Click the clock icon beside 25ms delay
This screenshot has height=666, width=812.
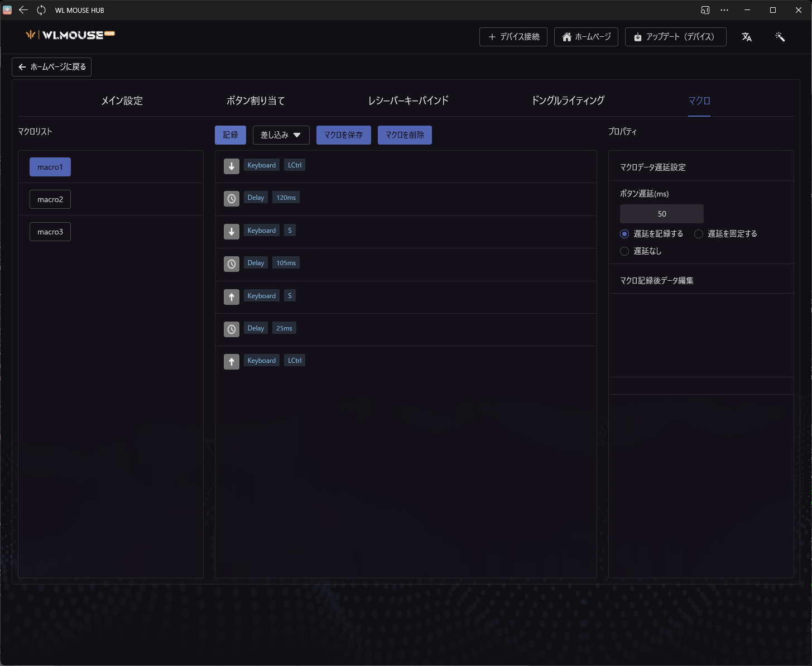point(232,329)
